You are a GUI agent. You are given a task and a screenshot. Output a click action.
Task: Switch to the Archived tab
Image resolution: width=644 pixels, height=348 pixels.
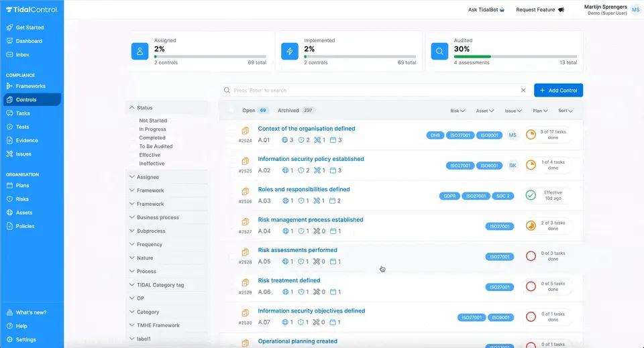tap(295, 111)
